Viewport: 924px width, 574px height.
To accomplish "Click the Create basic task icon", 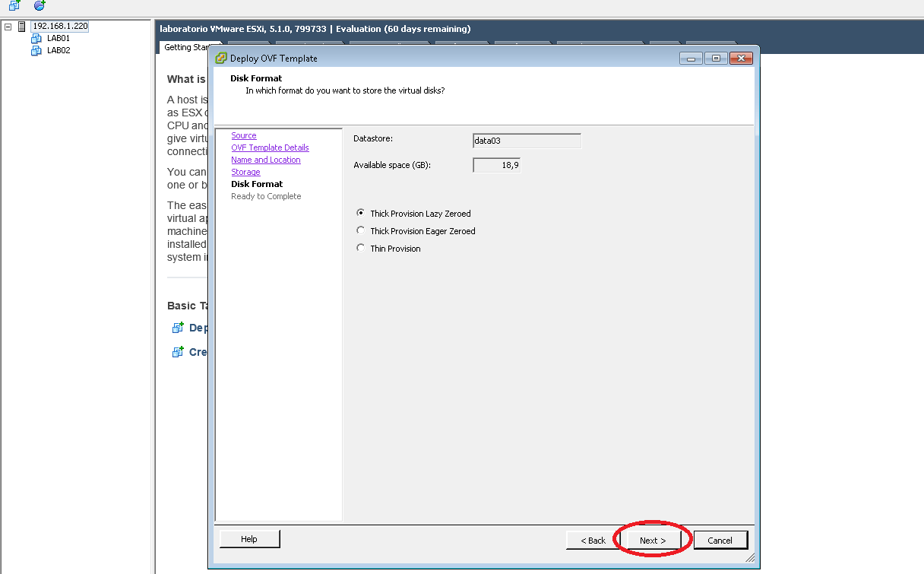I will 178,352.
